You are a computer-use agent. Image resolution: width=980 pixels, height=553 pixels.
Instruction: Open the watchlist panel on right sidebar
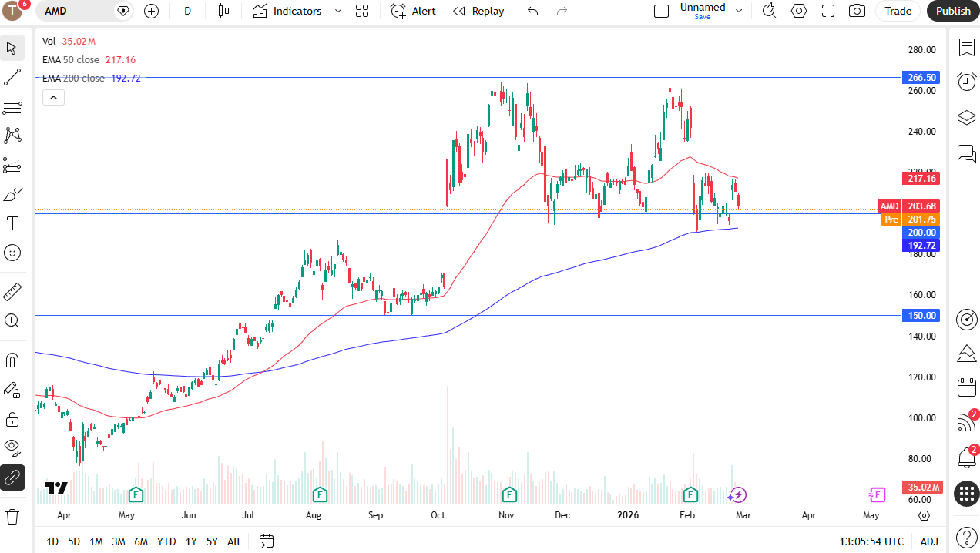(x=966, y=48)
